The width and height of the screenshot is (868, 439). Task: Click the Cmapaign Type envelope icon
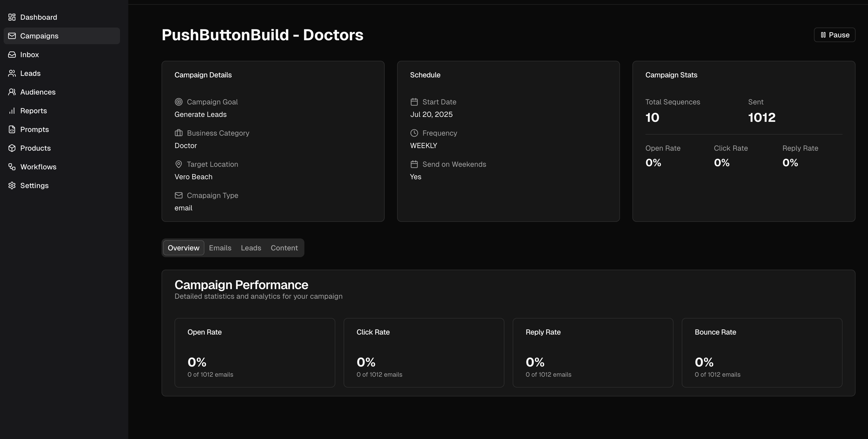(179, 195)
